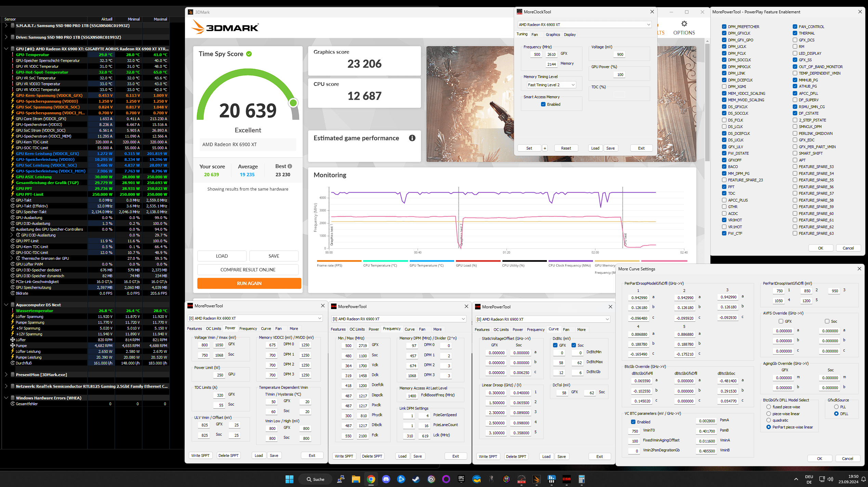The height and width of the screenshot is (487, 868).
Task: Click Power Limit GPU field showing 250
Action: coord(219,375)
